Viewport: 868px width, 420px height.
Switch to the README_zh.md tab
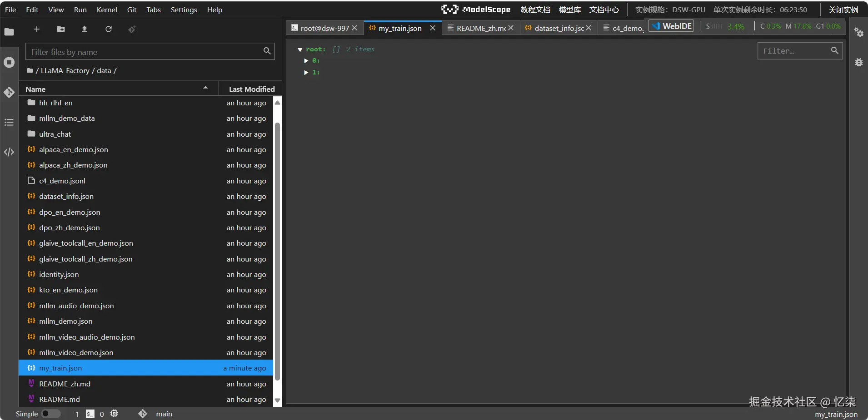[x=481, y=28]
